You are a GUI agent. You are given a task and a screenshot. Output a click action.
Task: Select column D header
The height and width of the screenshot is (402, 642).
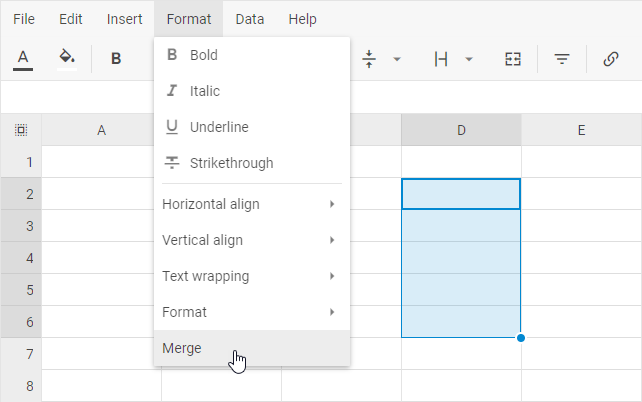click(461, 130)
